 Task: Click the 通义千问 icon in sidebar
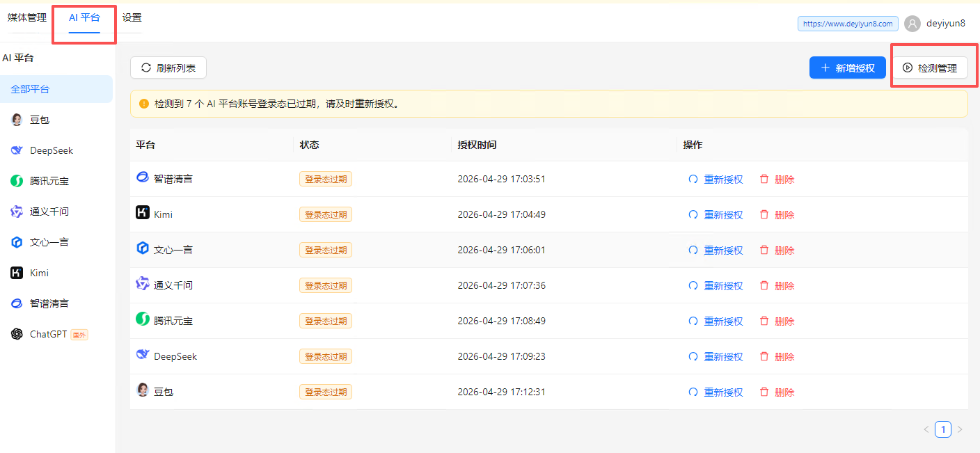click(17, 212)
